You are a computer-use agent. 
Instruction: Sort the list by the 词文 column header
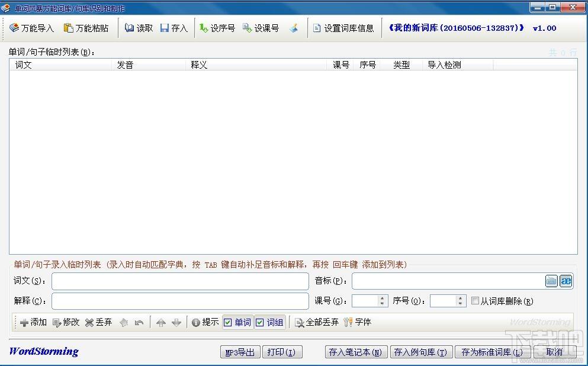tap(60, 65)
